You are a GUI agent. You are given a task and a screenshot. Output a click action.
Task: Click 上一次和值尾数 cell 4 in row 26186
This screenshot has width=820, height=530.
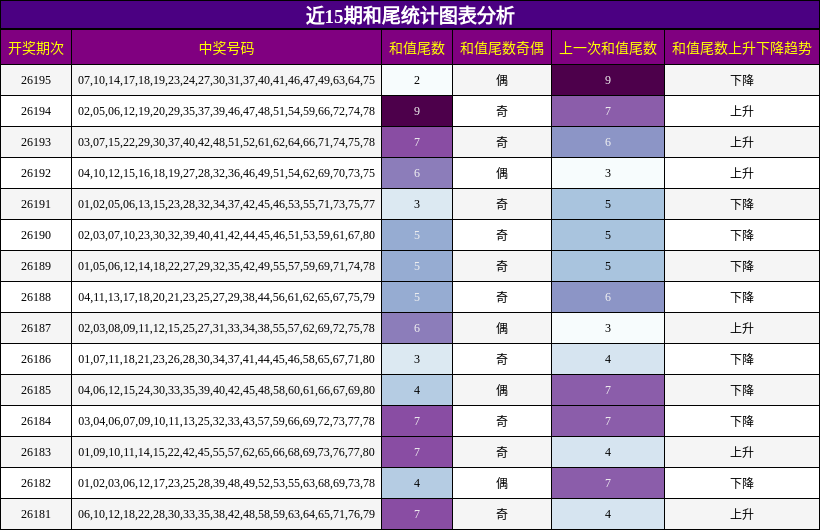[608, 359]
